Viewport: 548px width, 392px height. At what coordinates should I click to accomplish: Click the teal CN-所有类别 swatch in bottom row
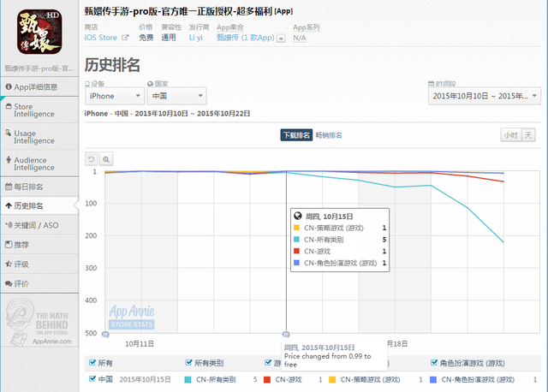tap(188, 380)
